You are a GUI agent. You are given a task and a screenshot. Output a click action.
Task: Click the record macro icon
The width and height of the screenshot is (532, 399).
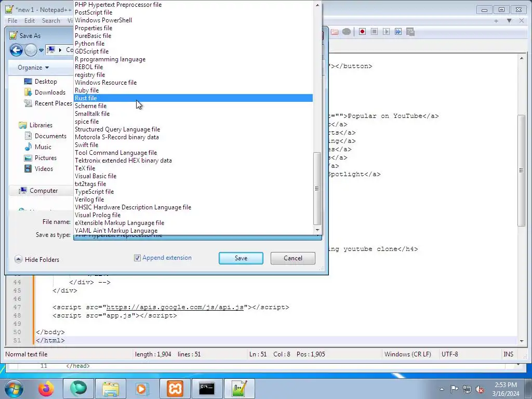click(x=362, y=32)
